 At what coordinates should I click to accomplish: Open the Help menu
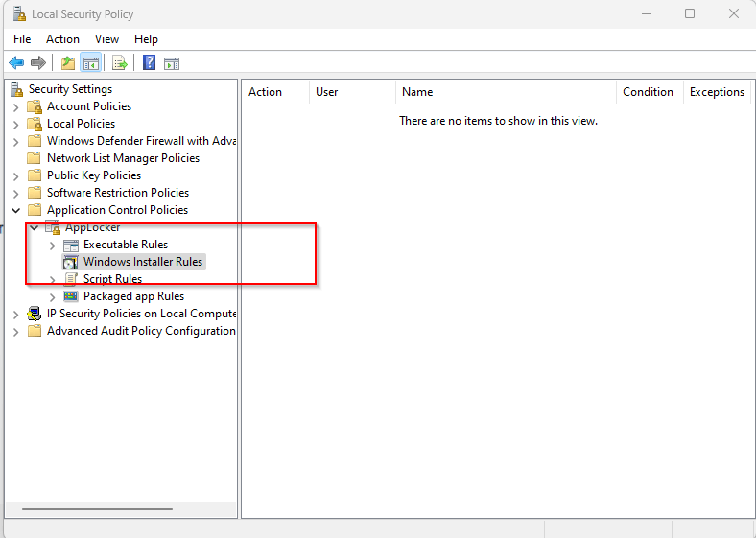point(146,39)
